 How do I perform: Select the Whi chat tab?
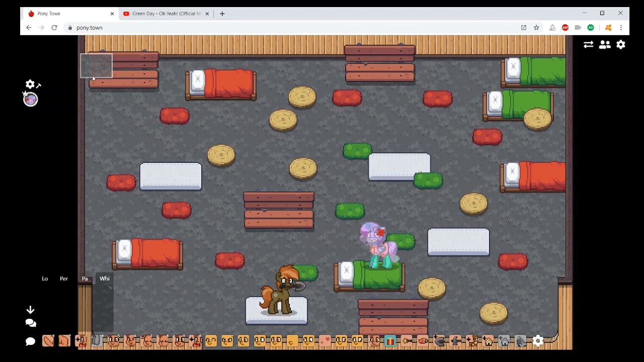tap(104, 279)
